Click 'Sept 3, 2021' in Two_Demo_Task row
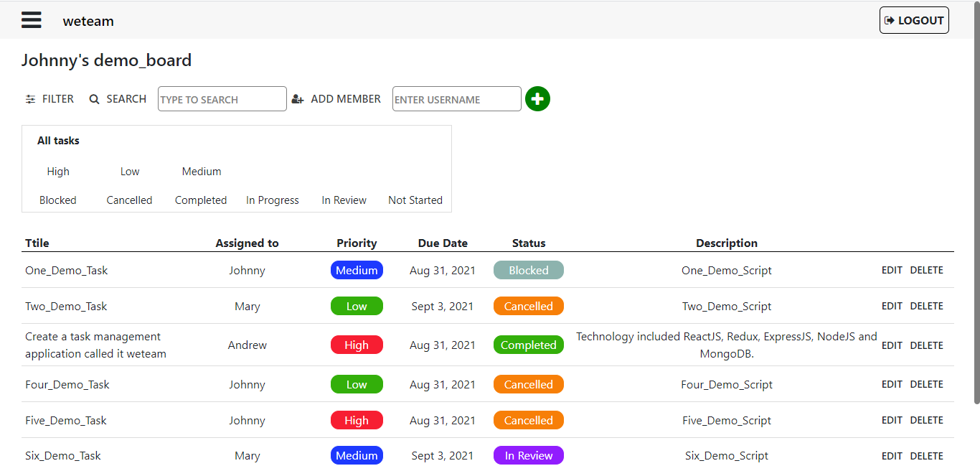 coord(443,307)
